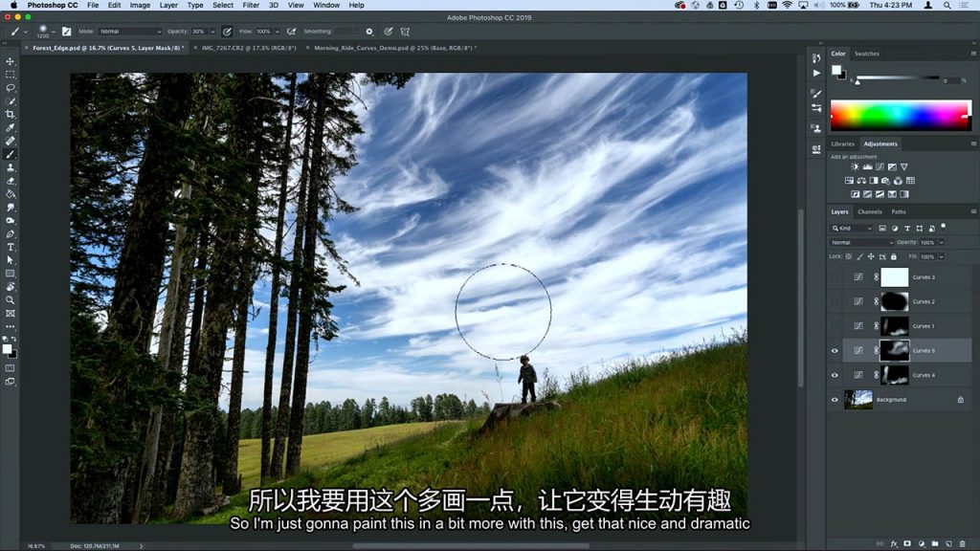Toggle airbrush build-up effect
This screenshot has height=551, width=980.
[x=291, y=32]
